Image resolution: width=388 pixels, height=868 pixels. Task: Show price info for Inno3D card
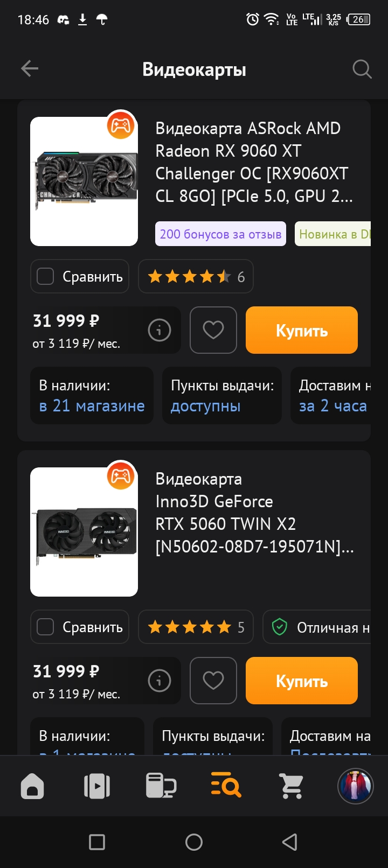(x=160, y=681)
